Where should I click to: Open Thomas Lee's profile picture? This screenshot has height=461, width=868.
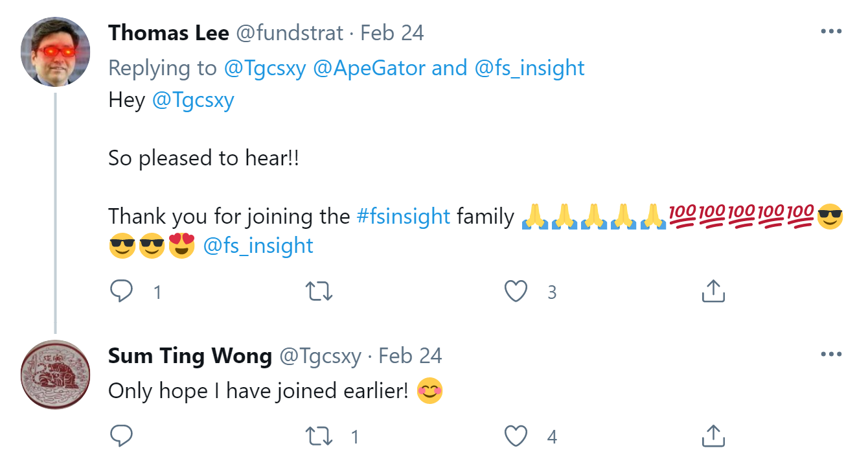(x=55, y=51)
